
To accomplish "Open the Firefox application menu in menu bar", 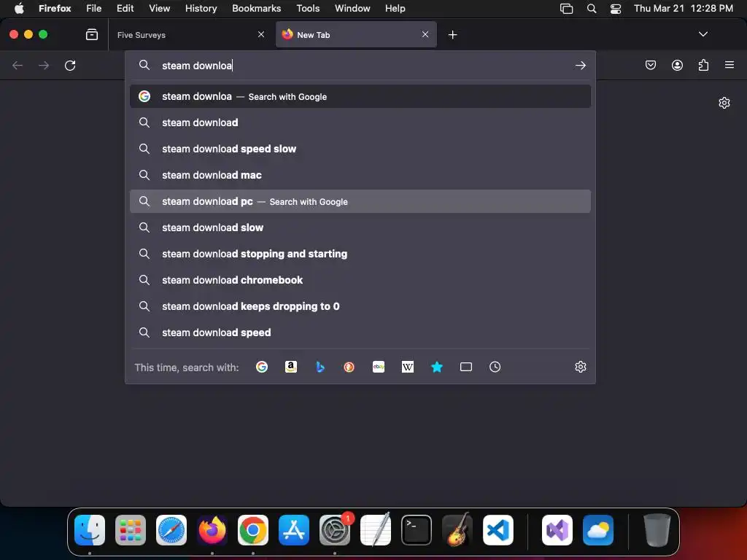I will (55, 8).
